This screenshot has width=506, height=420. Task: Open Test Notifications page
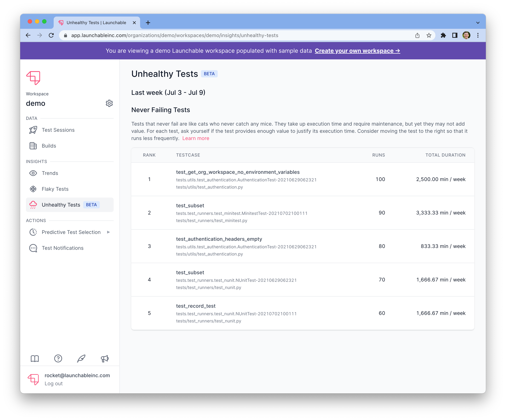click(70, 248)
